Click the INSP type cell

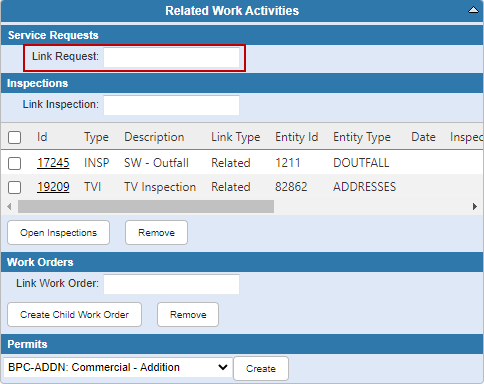97,163
